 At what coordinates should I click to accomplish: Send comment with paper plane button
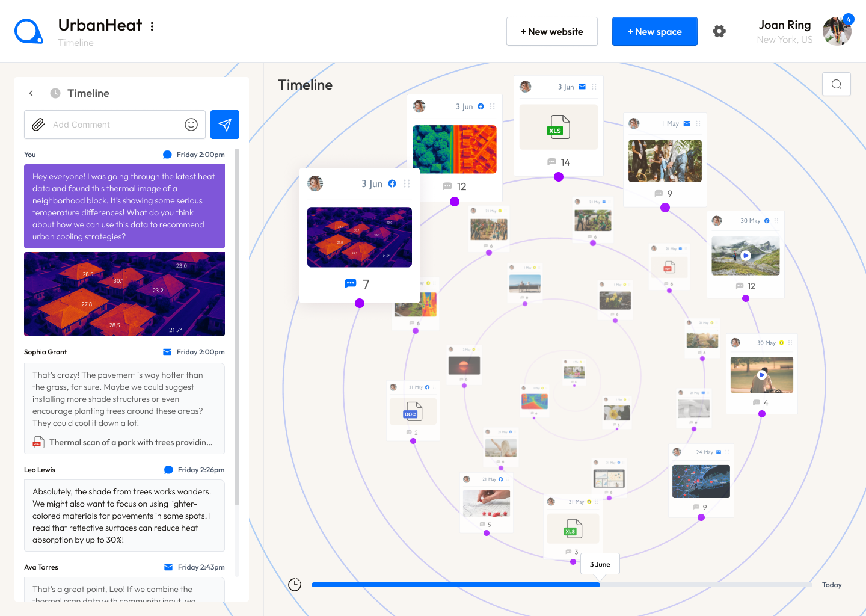(225, 125)
